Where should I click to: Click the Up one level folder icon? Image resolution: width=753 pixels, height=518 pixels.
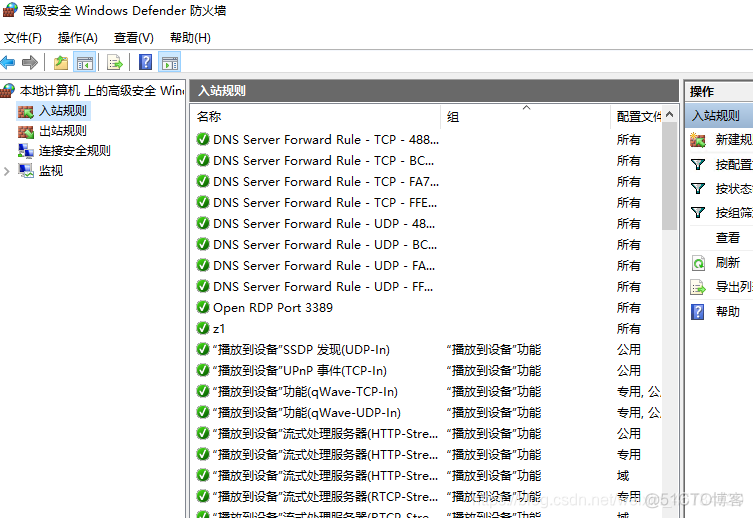click(61, 62)
